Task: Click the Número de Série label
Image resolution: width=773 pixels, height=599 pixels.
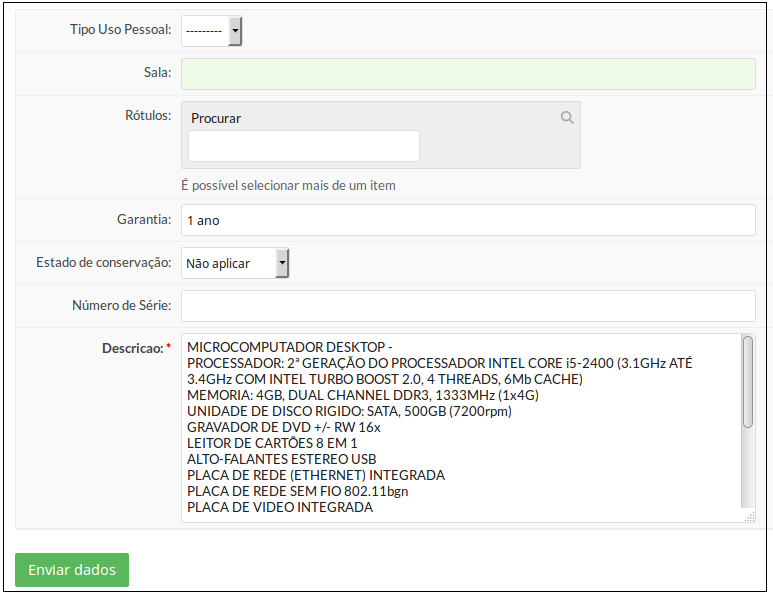Action: click(121, 306)
